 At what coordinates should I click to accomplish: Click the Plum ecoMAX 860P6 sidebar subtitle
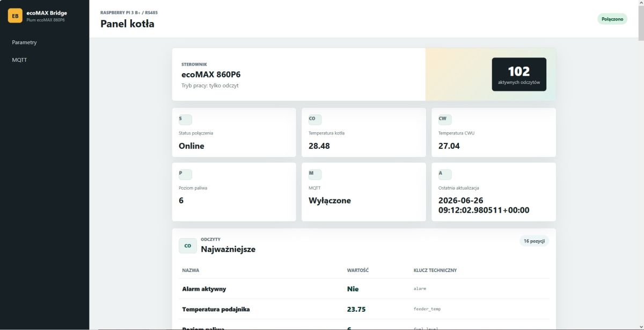[x=46, y=20]
